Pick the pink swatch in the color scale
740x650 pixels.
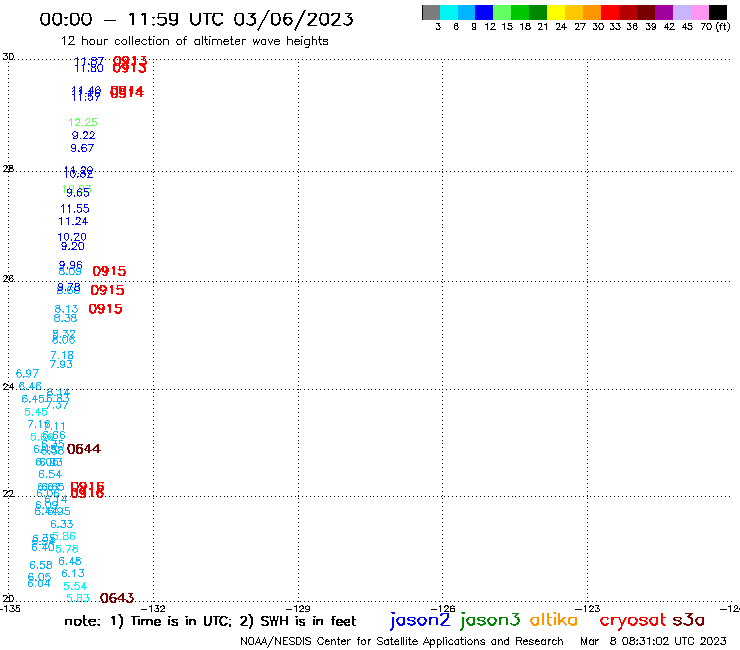coord(700,12)
